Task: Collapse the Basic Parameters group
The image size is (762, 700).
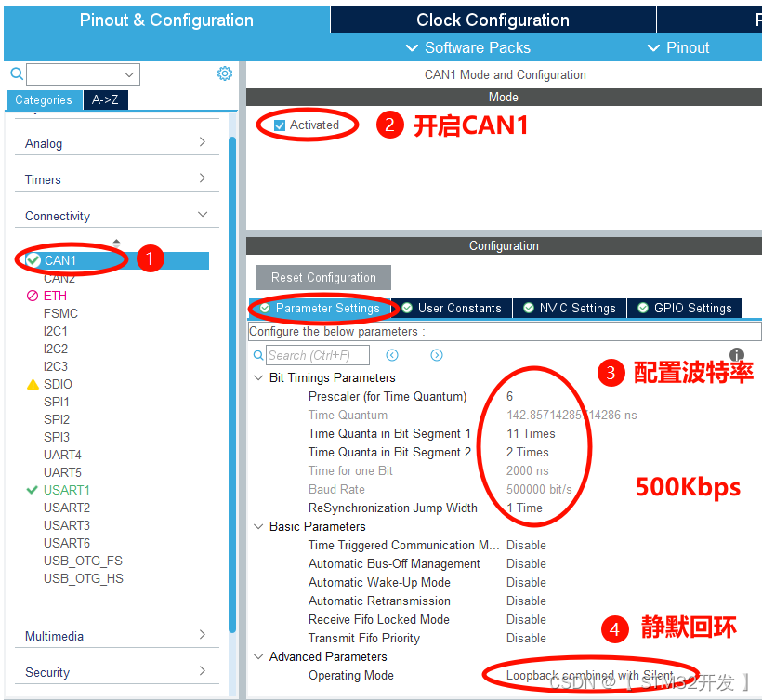Action: coord(258,526)
